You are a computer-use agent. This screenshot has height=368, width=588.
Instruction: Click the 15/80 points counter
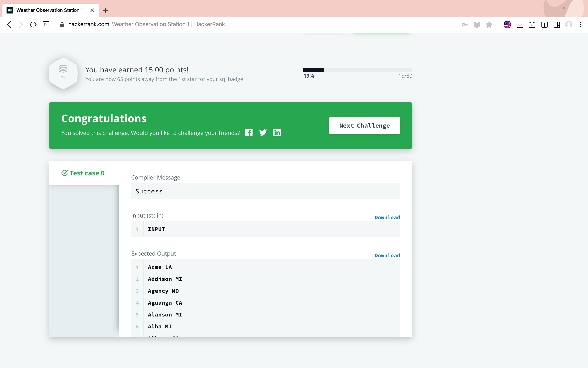click(405, 76)
